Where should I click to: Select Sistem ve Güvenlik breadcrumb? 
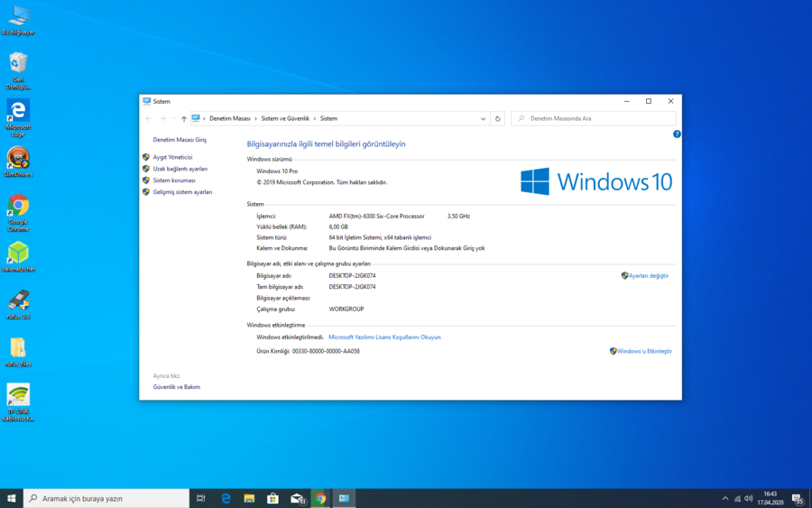[285, 118]
